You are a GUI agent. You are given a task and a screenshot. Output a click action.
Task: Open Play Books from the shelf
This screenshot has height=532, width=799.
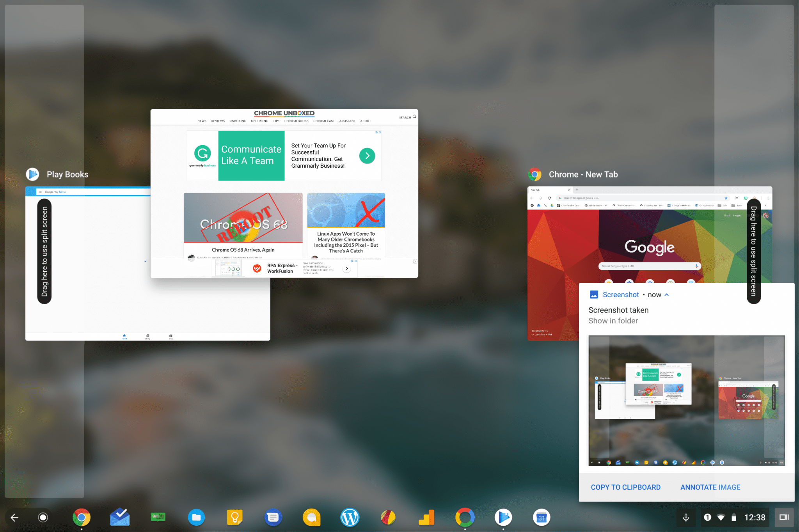pos(504,518)
